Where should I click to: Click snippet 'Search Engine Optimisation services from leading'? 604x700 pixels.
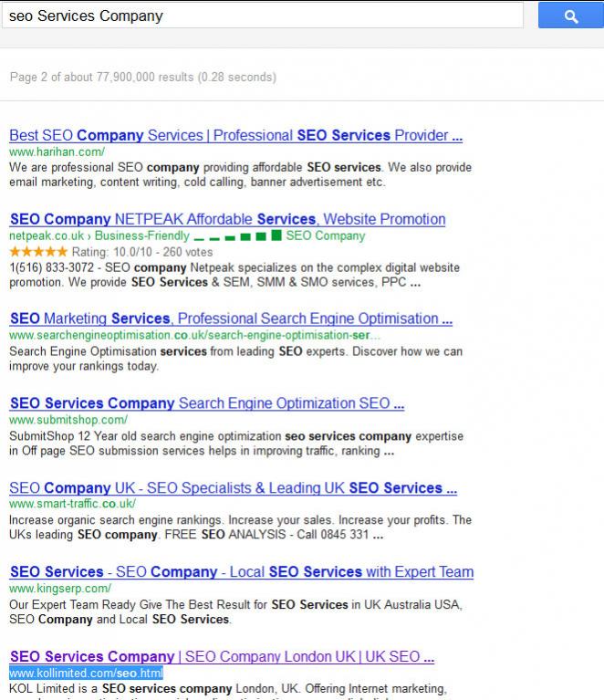point(235,359)
